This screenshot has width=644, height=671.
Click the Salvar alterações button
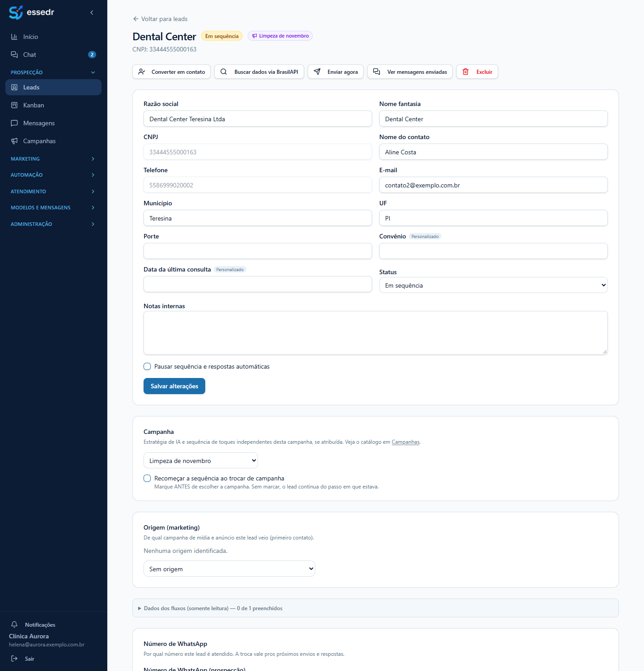(174, 386)
